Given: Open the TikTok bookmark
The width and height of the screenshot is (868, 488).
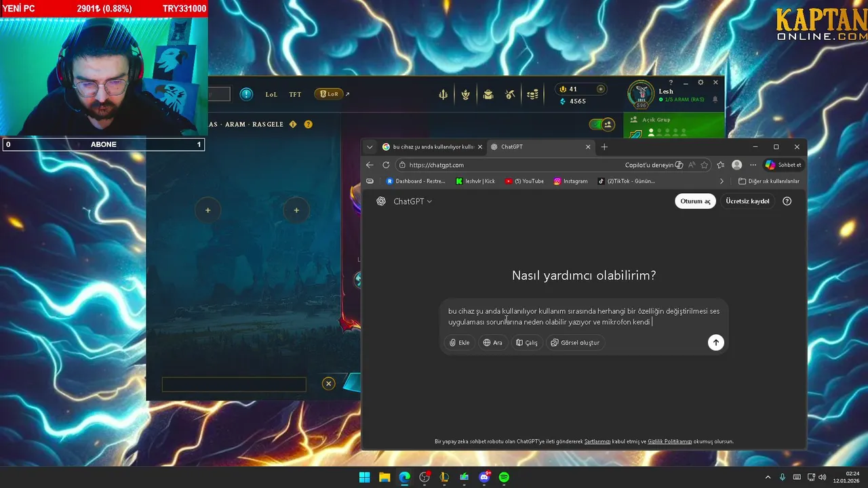Looking at the screenshot, I should pyautogui.click(x=626, y=181).
